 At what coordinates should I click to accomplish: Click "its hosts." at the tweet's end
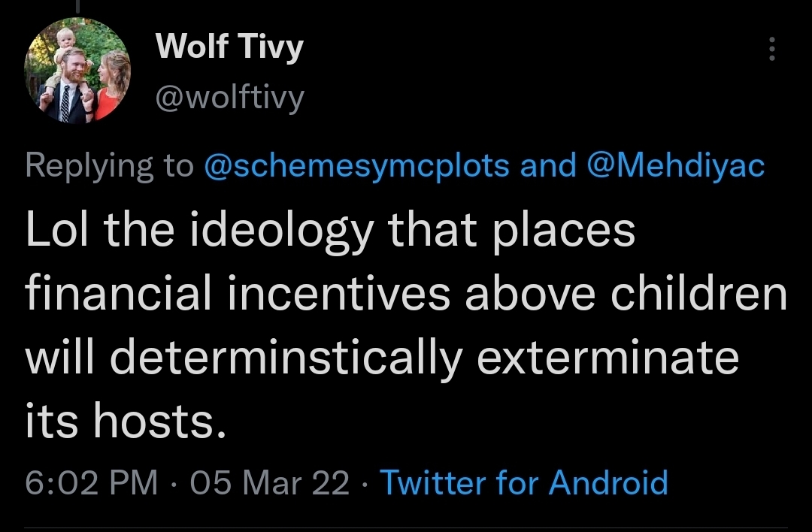click(126, 423)
